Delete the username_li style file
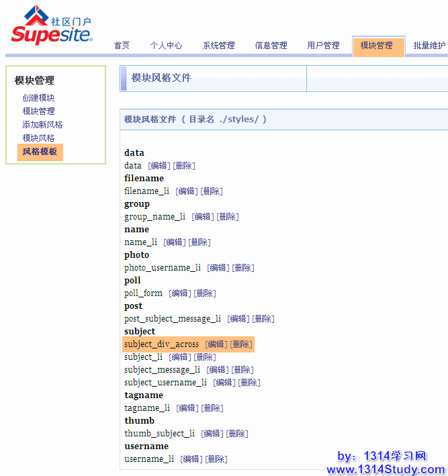The height and width of the screenshot is (476, 448). click(216, 459)
